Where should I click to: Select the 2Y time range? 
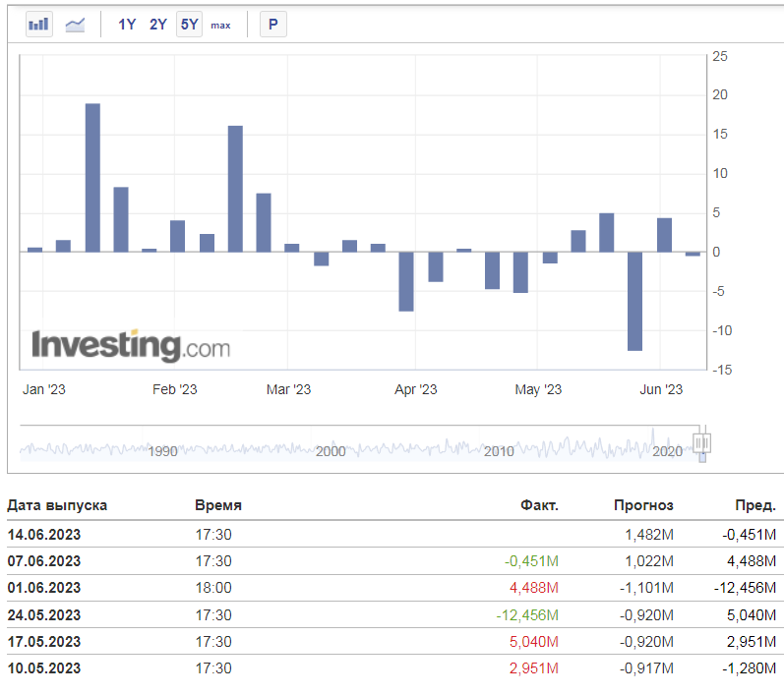point(158,24)
